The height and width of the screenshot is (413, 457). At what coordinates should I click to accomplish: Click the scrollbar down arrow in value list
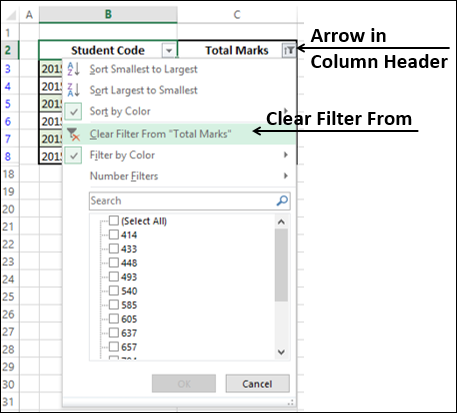pyautogui.click(x=281, y=352)
